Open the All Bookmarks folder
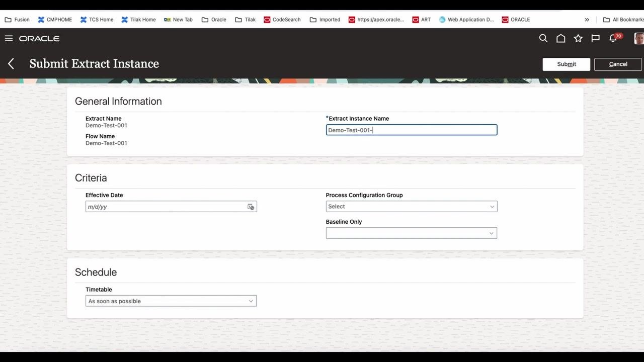This screenshot has height=362, width=644. point(623,20)
